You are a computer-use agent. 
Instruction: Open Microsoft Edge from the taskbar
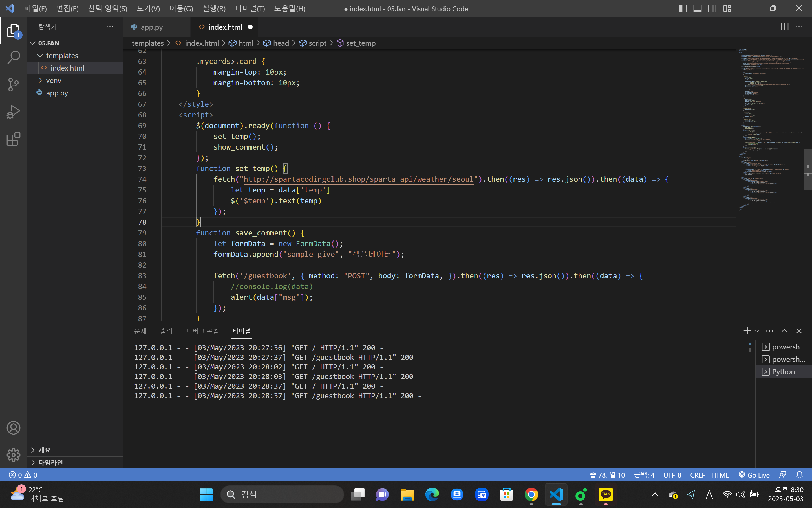point(432,494)
